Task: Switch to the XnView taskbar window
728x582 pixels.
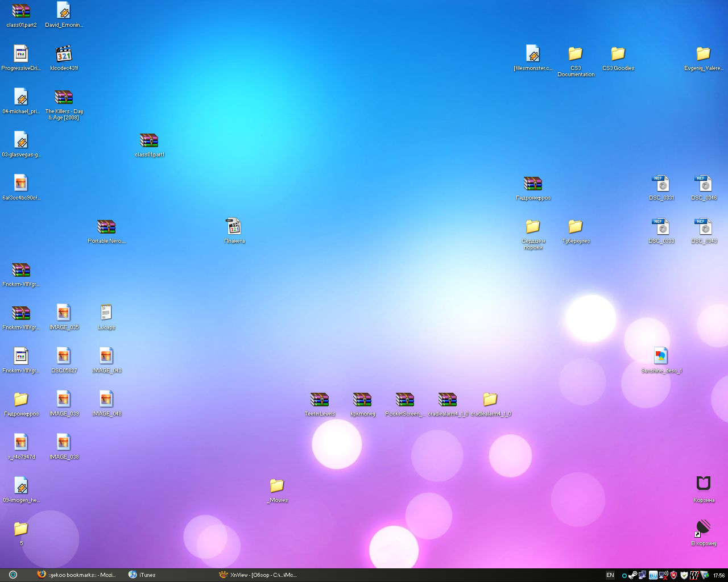Action: [x=259, y=575]
